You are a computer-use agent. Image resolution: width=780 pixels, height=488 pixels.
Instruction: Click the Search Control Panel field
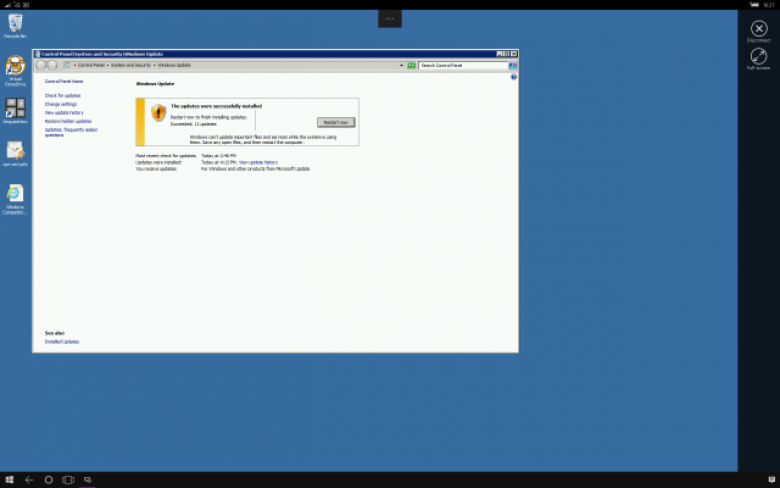(x=463, y=65)
